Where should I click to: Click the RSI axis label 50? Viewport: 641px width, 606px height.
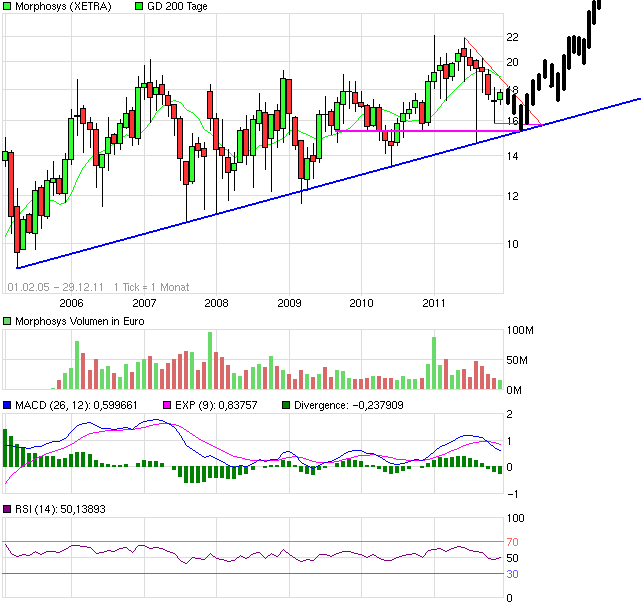click(512, 558)
